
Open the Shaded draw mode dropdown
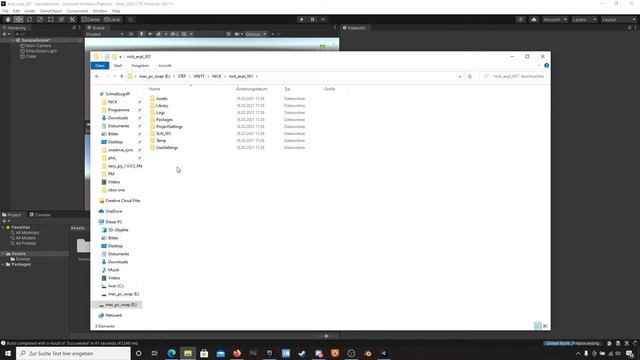pos(104,34)
